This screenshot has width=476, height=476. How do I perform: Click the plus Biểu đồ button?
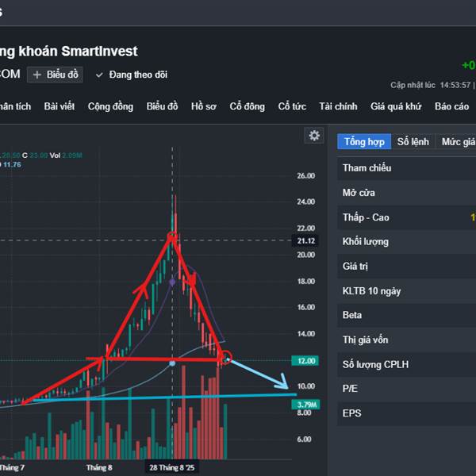(x=55, y=75)
